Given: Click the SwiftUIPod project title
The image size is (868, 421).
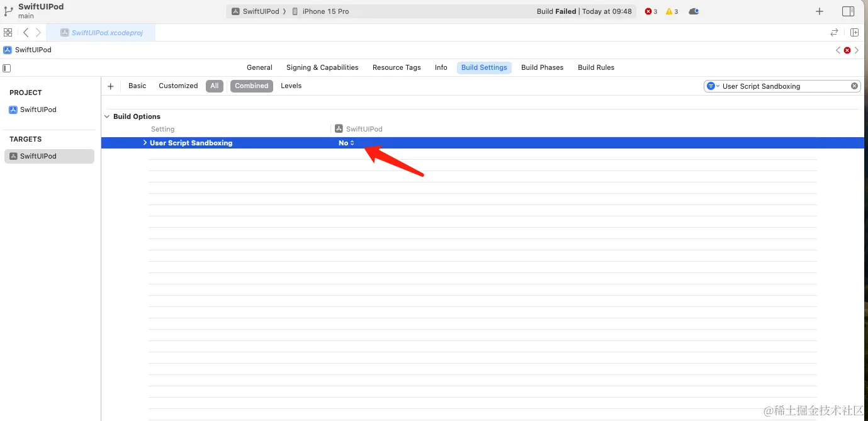Looking at the screenshot, I should pyautogui.click(x=41, y=7).
